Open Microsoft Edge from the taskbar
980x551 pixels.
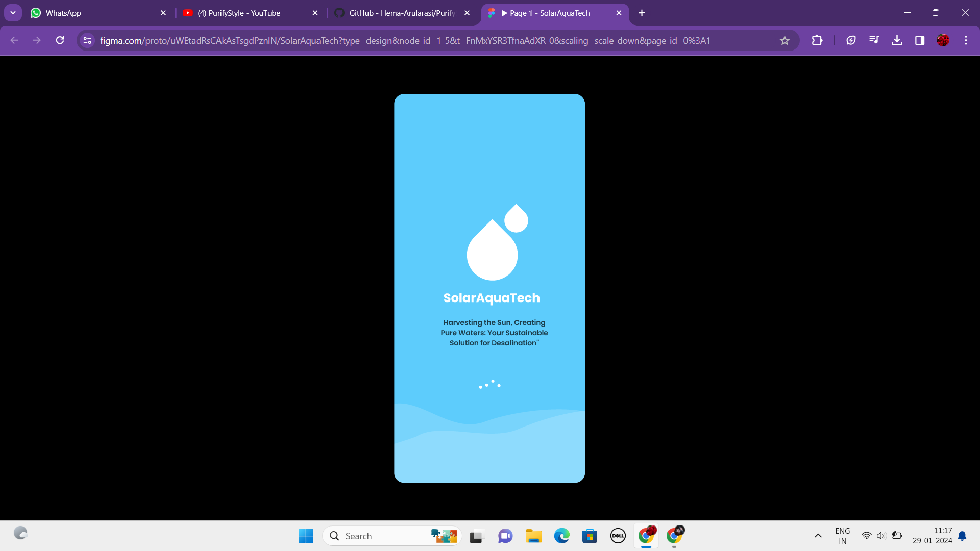coord(561,536)
